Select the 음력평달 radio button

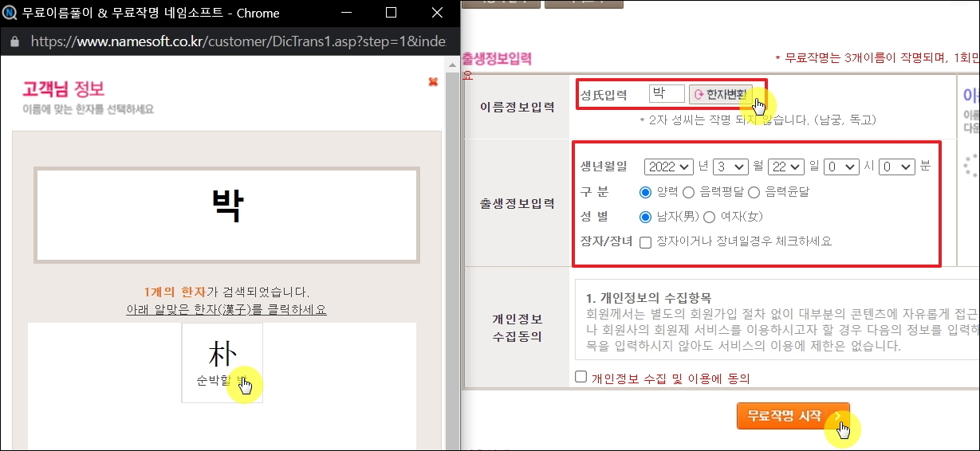pyautogui.click(x=688, y=192)
